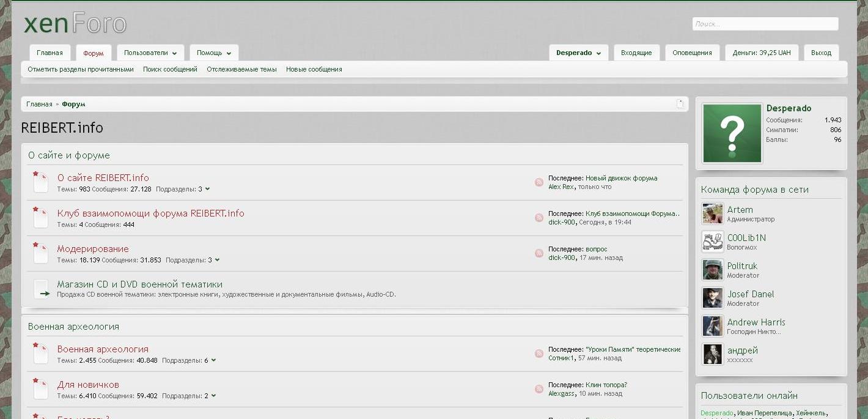The width and height of the screenshot is (868, 419).
Task: Open RSS feed for Для новичков forum
Action: tap(539, 389)
